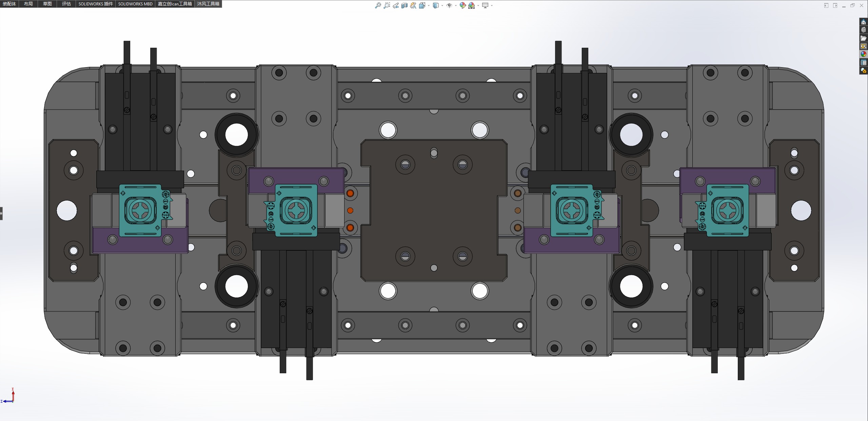868x421 pixels.
Task: Open the Custom Properties task pane
Action: coord(864,62)
